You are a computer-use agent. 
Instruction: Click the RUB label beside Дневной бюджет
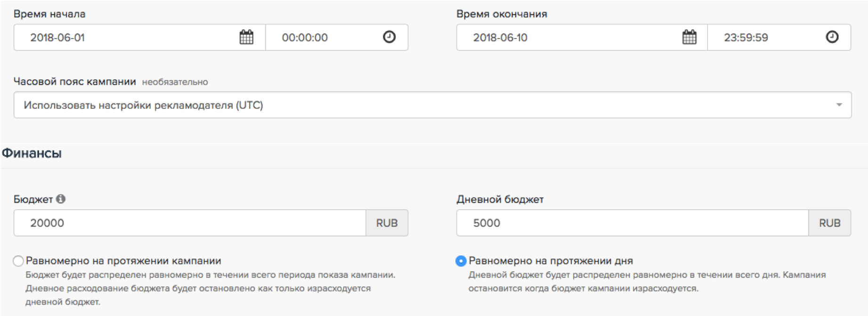click(x=829, y=223)
